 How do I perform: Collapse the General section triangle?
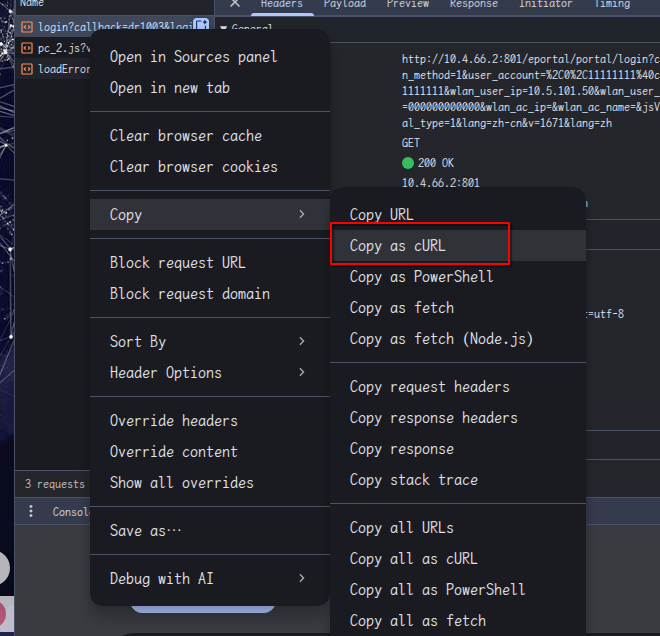click(x=224, y=28)
